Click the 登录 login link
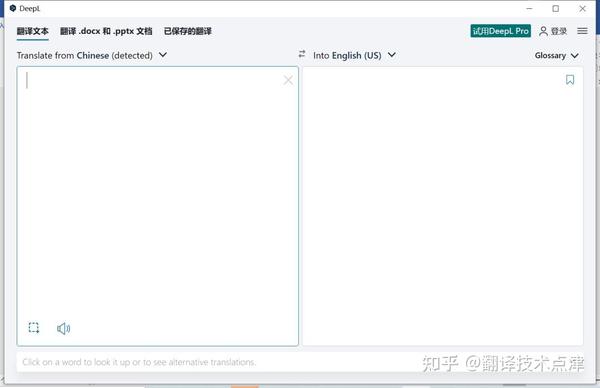This screenshot has height=388, width=600. 559,31
